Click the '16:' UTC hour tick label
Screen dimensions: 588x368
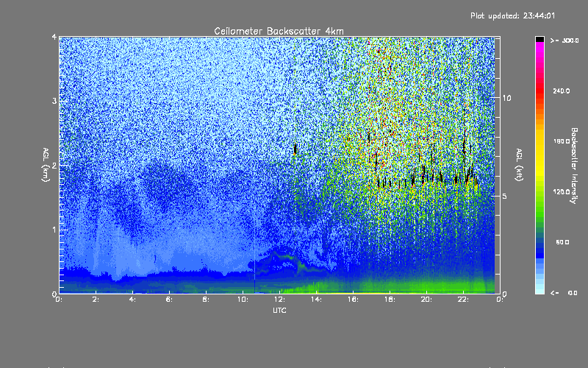(x=354, y=300)
